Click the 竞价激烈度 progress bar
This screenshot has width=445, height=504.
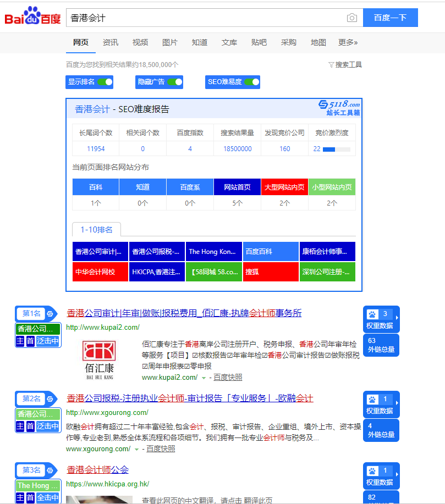[x=337, y=149]
